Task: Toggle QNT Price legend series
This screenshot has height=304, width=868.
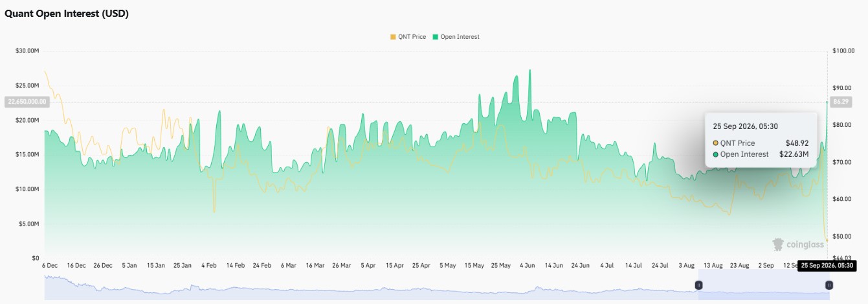Action: click(408, 37)
